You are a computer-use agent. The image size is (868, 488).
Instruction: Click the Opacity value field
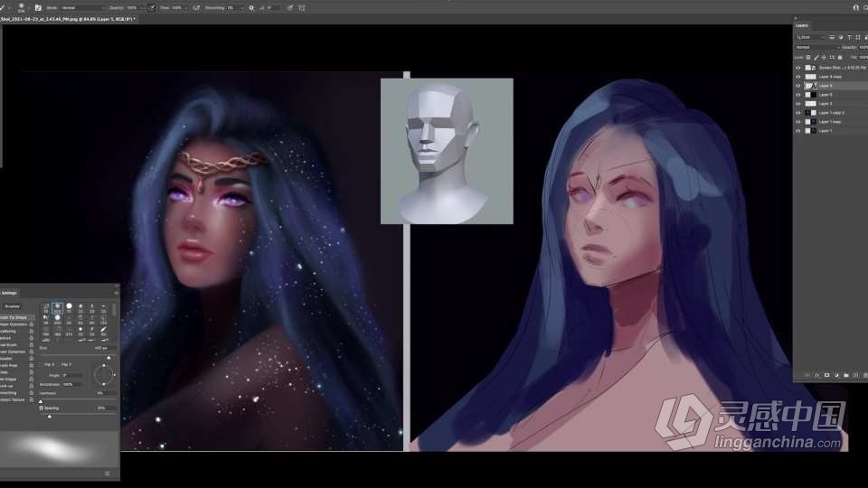(x=132, y=8)
